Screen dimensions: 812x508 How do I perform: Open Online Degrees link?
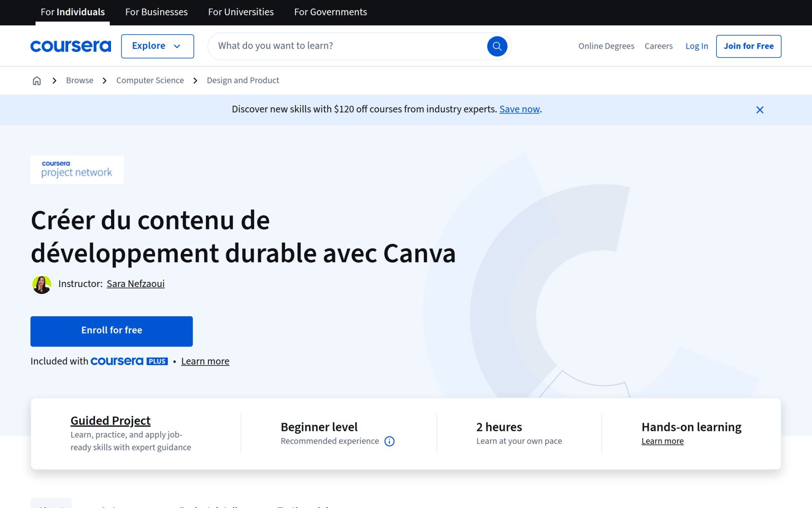(606, 46)
